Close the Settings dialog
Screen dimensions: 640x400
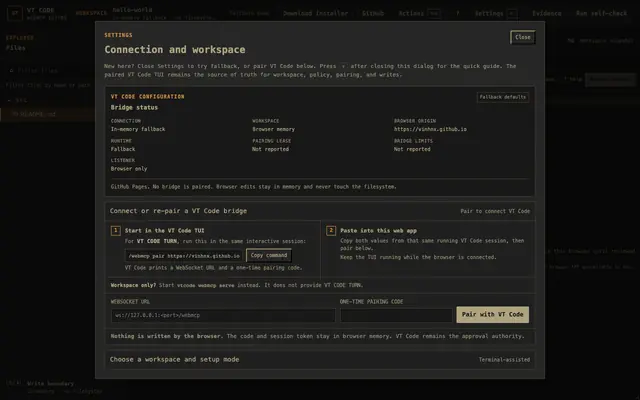click(522, 37)
